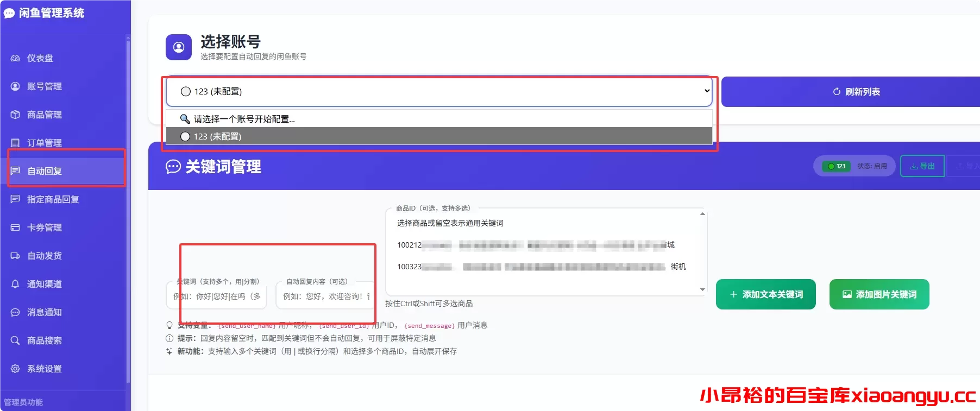Pick 请选择一个账号开始配置 placeholder option
The width and height of the screenshot is (980, 411).
tap(439, 119)
